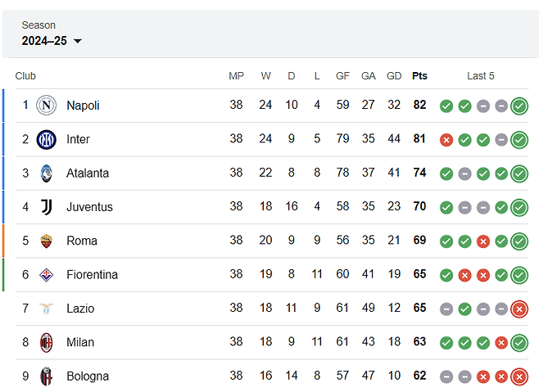Click Napoli's circled latest match result
Image resolution: width=539 pixels, height=392 pixels.
point(519,106)
